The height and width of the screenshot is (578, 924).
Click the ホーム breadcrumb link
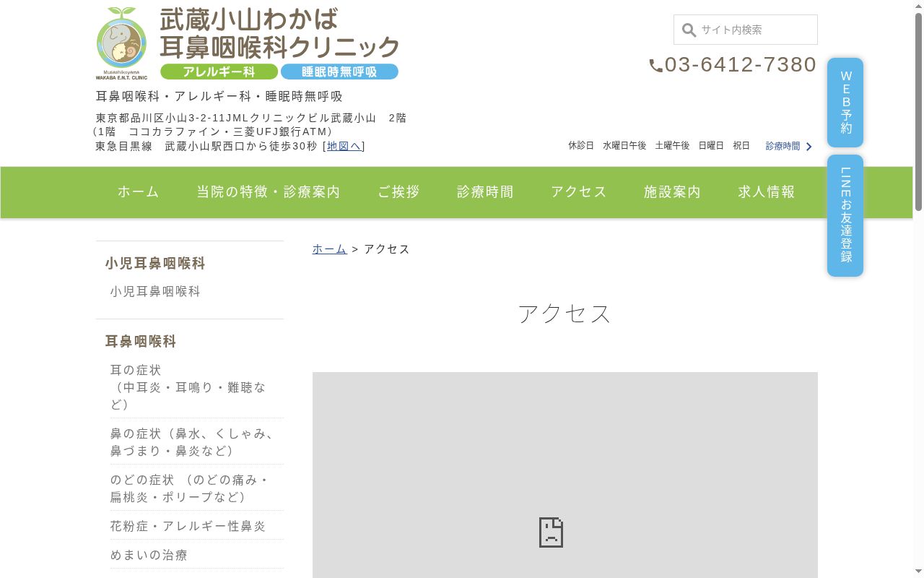[x=329, y=249]
